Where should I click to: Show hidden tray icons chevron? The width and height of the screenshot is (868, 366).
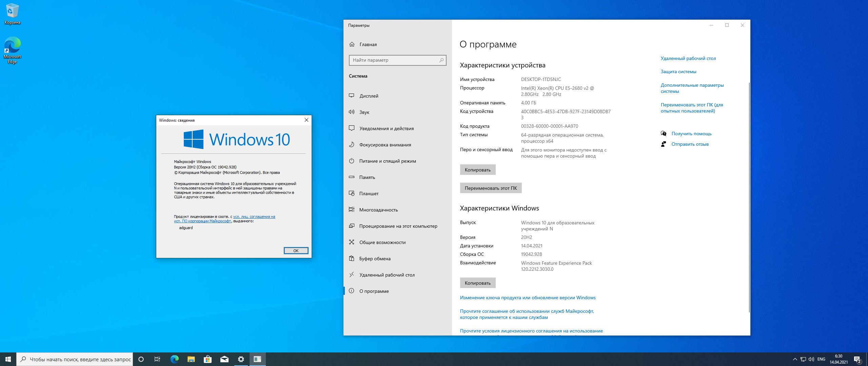[x=795, y=359]
